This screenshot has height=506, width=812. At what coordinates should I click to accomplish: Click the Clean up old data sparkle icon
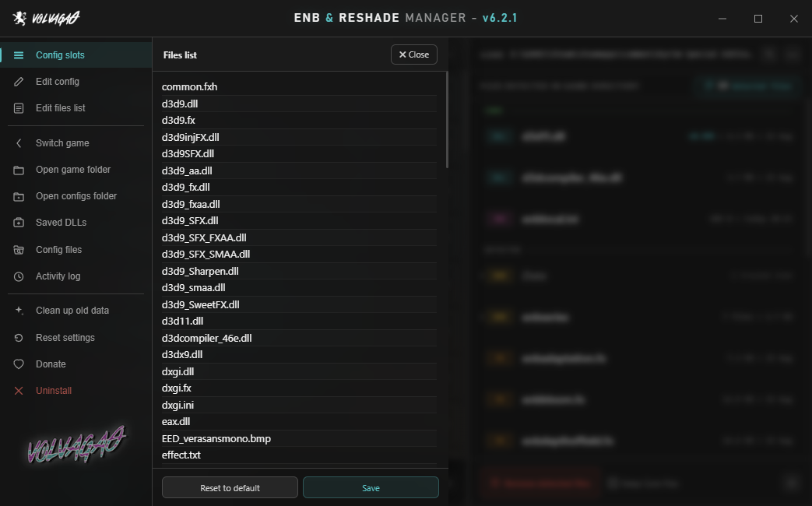(19, 311)
